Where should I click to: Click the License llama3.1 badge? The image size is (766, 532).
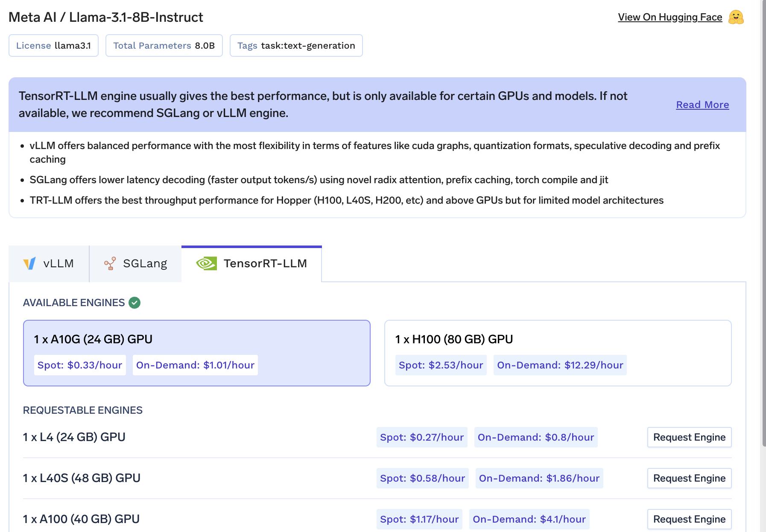(x=53, y=46)
